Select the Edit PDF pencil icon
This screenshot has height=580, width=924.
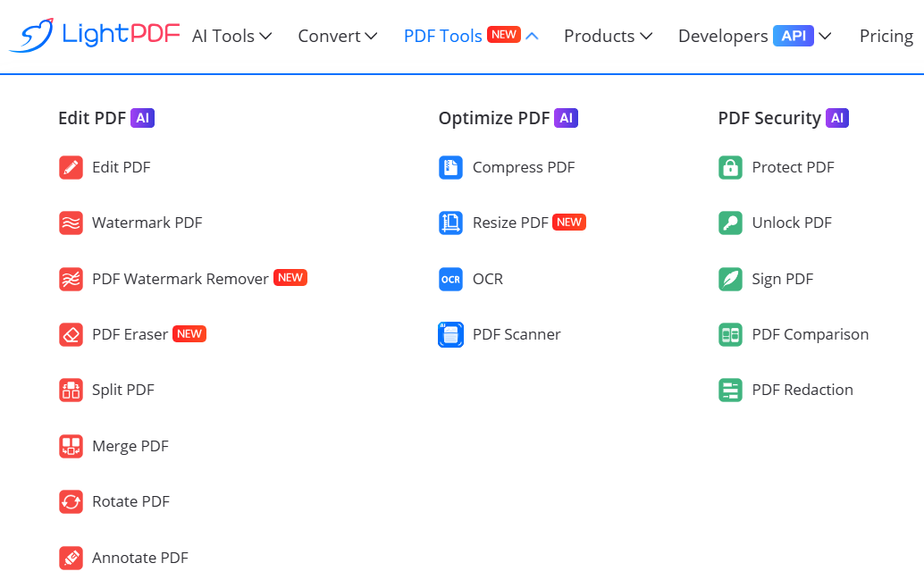[71, 167]
